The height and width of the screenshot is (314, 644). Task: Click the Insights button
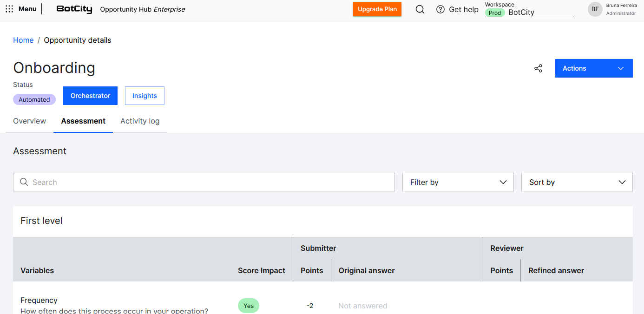click(x=145, y=96)
